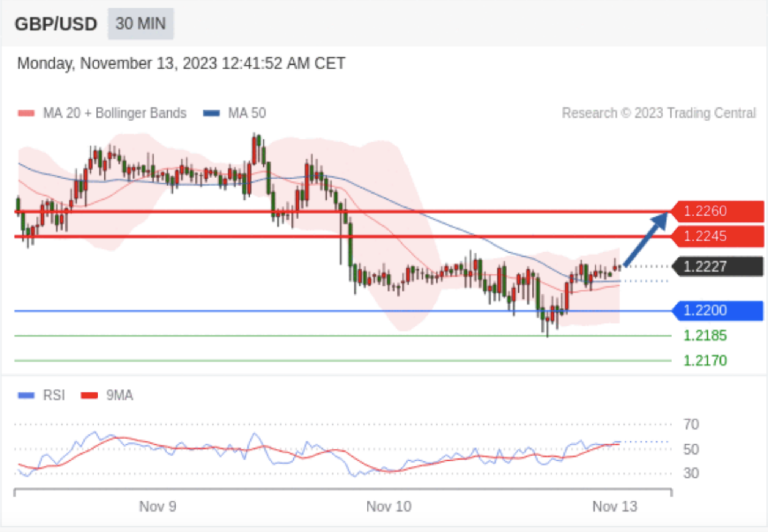Viewport: 768px width, 532px height.
Task: Click the 1.2170 support level label
Action: coord(705,360)
